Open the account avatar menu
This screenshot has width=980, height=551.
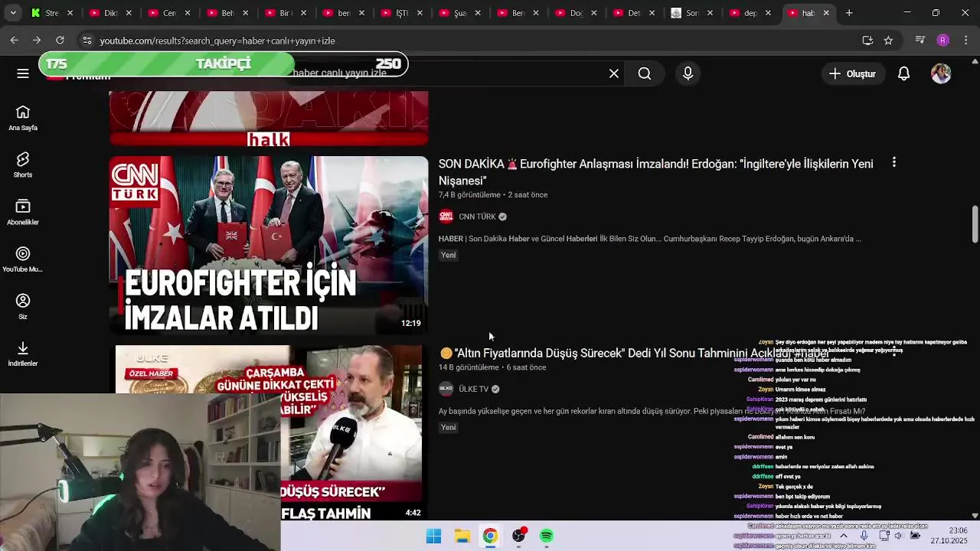pyautogui.click(x=941, y=73)
